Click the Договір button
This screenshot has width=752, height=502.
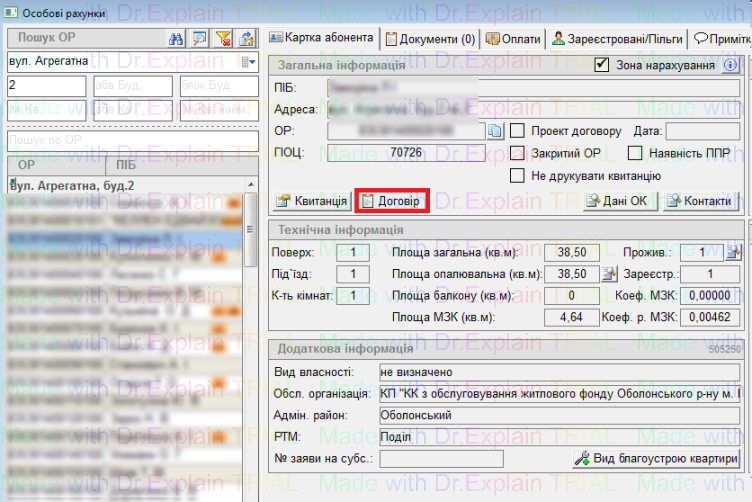tap(392, 201)
